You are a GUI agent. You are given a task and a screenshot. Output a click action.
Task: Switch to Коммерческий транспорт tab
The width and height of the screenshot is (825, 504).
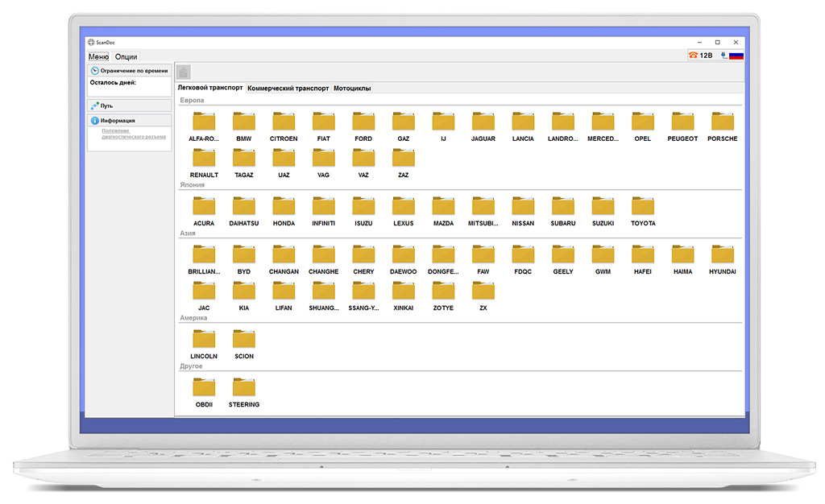(288, 89)
